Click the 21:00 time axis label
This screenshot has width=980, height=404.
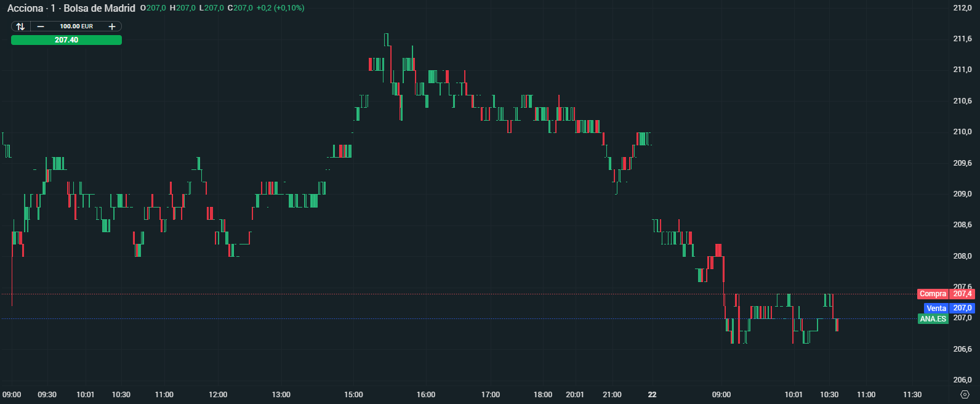coord(612,395)
